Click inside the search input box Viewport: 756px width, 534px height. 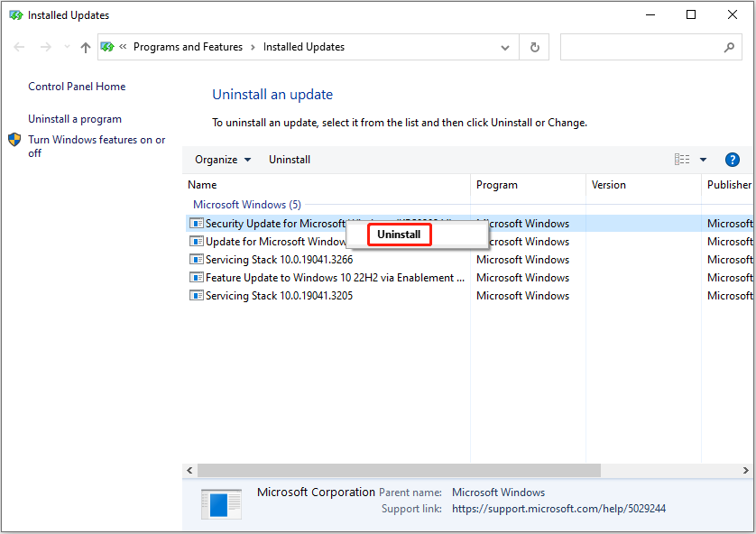pos(641,48)
